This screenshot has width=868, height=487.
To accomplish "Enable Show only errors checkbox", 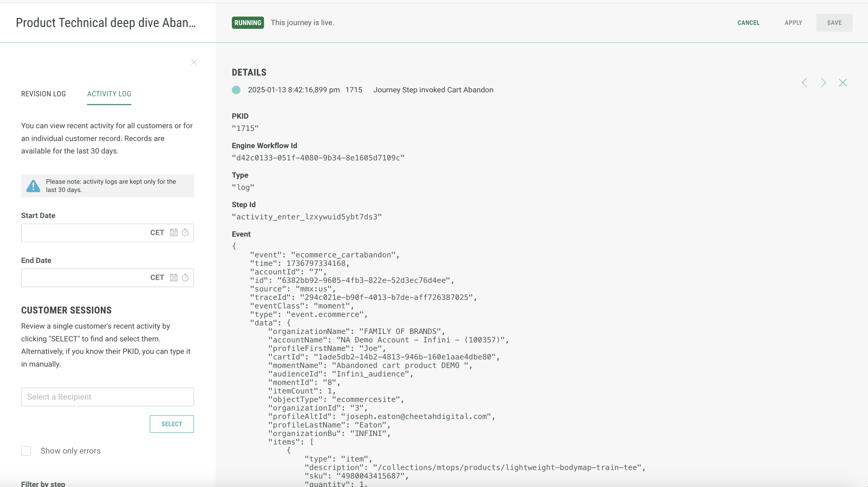I will (26, 451).
